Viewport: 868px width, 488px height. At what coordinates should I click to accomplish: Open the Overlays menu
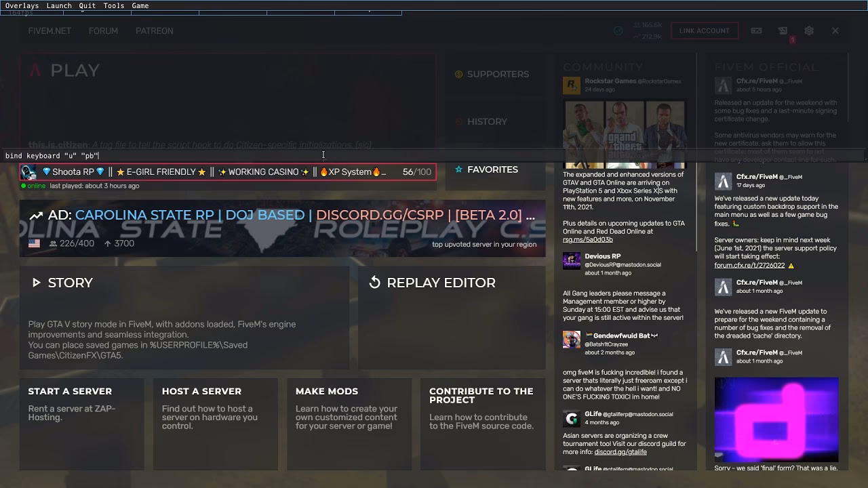coord(22,5)
